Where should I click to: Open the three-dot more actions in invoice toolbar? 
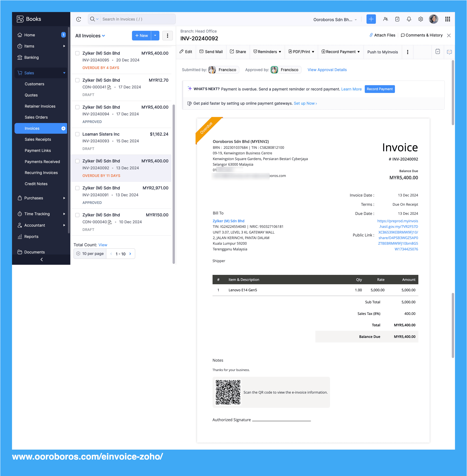coord(407,52)
